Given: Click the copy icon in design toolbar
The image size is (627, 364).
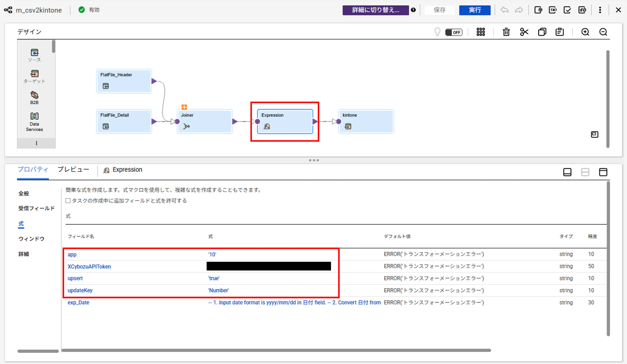Looking at the screenshot, I should [x=542, y=32].
